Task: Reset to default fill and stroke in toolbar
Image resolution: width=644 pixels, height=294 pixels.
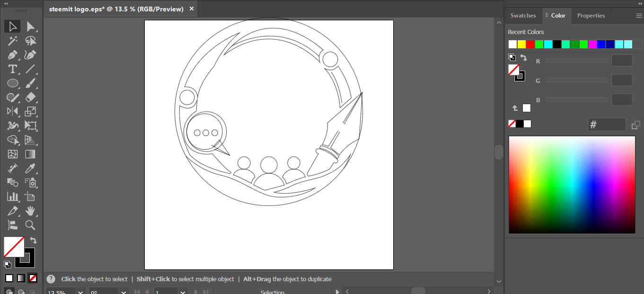Action: point(8,264)
